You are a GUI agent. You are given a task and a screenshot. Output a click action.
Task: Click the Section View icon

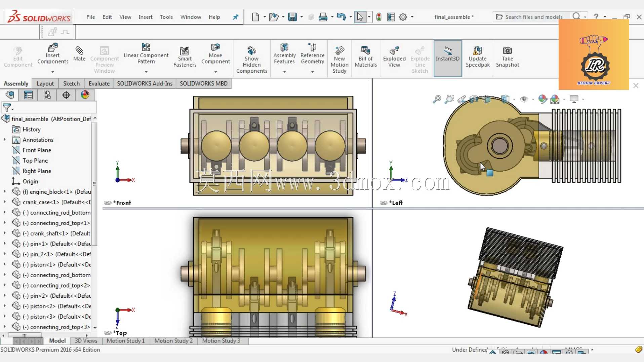pyautogui.click(x=474, y=99)
